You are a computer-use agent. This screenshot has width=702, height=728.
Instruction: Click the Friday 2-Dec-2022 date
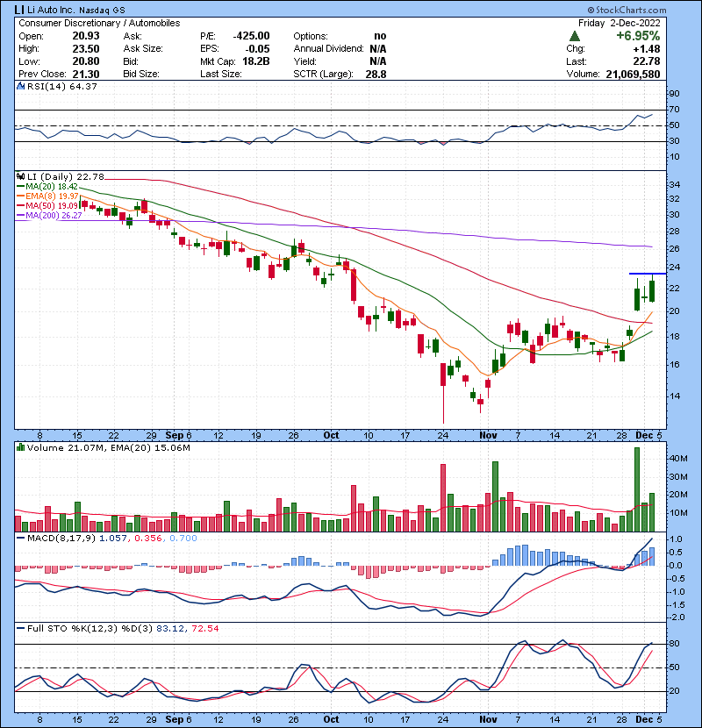[x=619, y=23]
